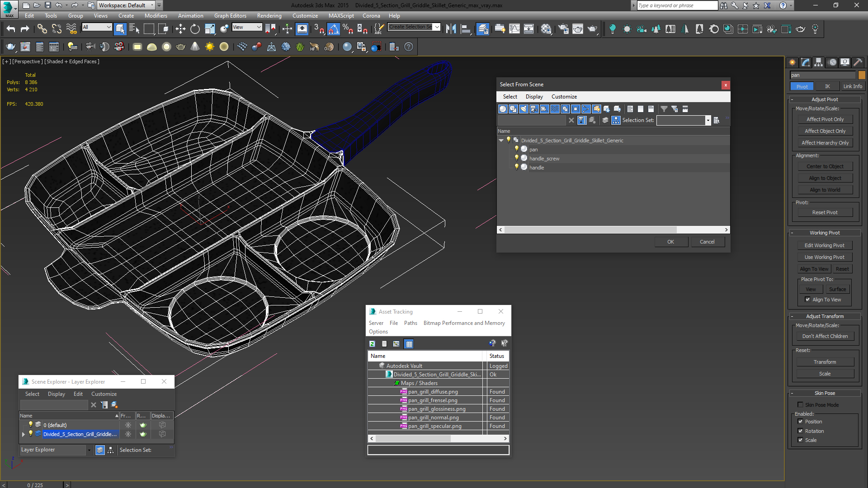Click Table View icon in Asset Tracking
The image size is (868, 488).
409,344
